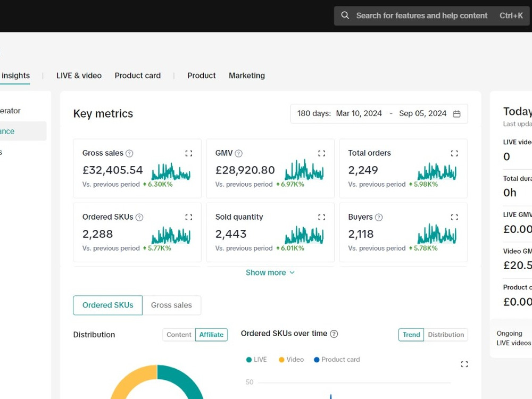Expand the GMV card fullscreen icon
Screen dimensions: 532x399
[x=322, y=153]
